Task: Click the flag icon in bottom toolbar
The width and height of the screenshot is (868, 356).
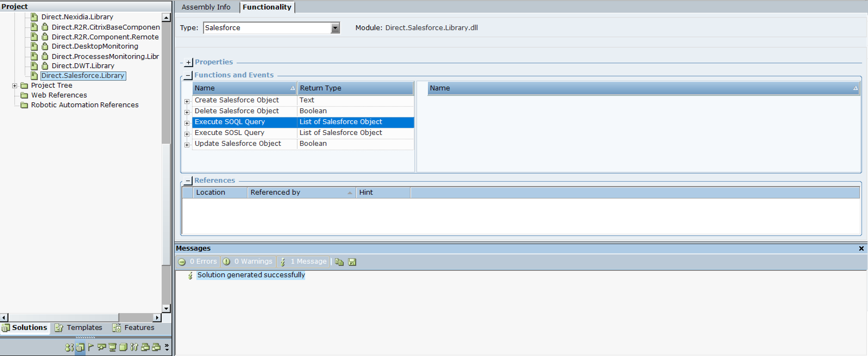Action: 91,347
